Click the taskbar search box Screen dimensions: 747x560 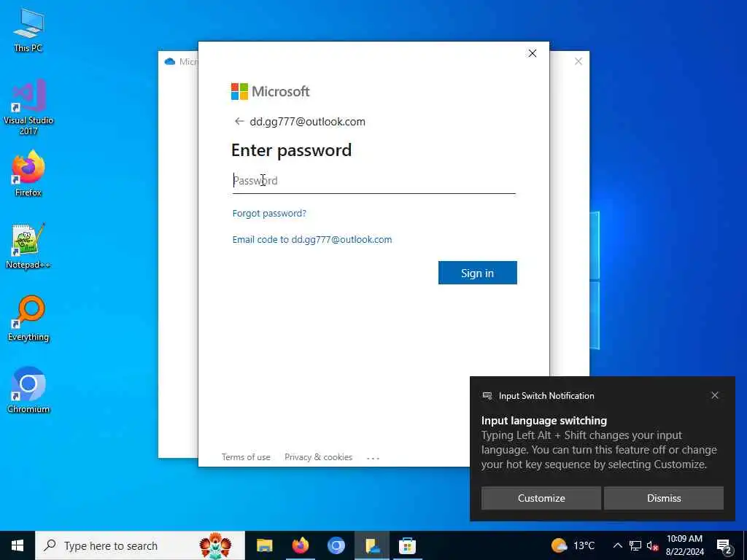[140, 545]
